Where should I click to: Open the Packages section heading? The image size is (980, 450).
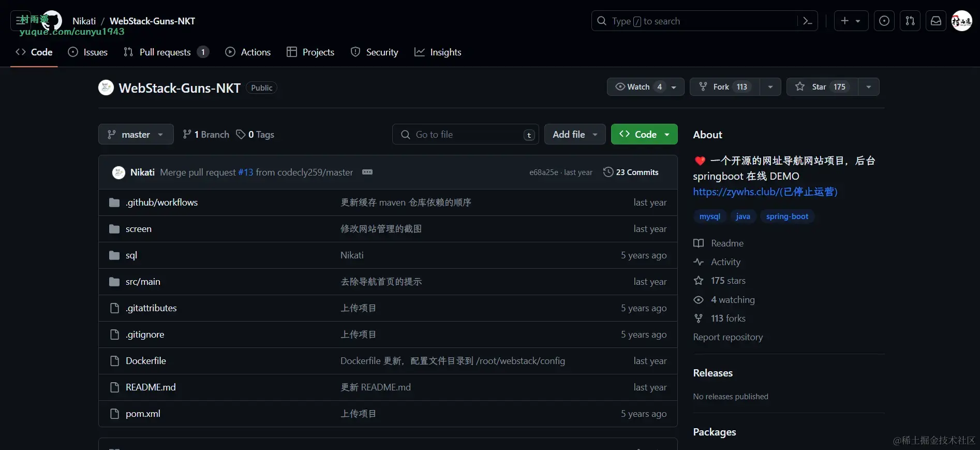click(x=715, y=432)
